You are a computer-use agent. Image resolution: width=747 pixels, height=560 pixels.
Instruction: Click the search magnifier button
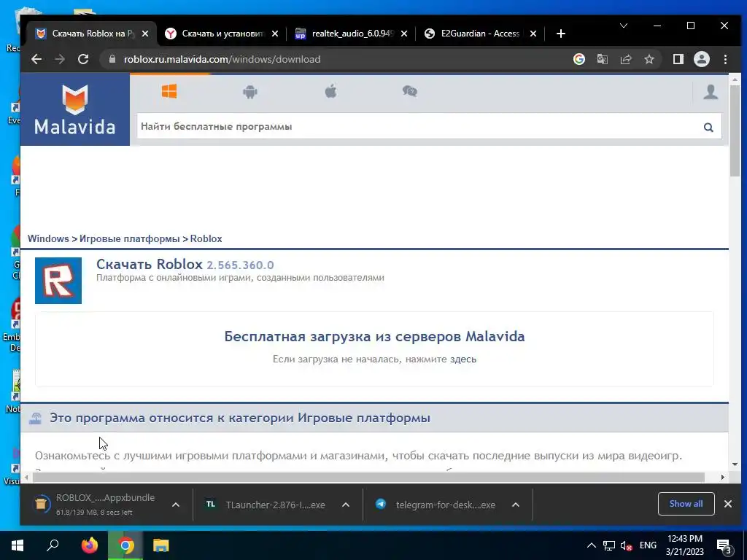(708, 127)
